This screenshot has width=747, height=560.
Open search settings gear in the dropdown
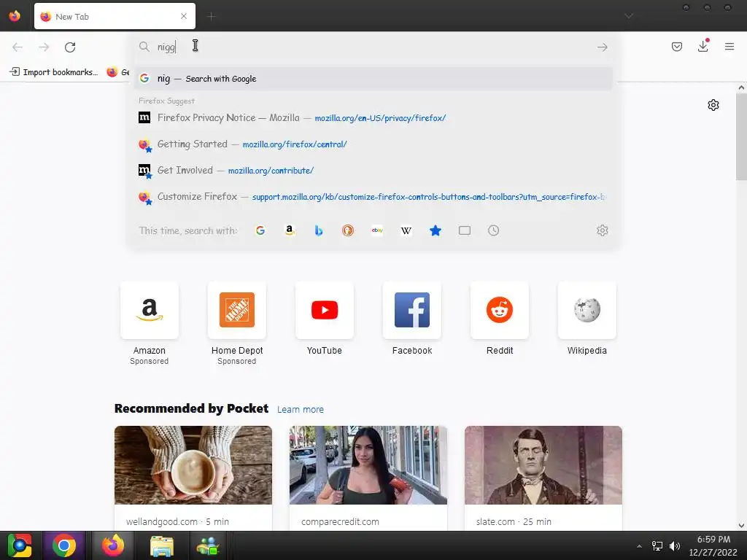click(x=602, y=230)
